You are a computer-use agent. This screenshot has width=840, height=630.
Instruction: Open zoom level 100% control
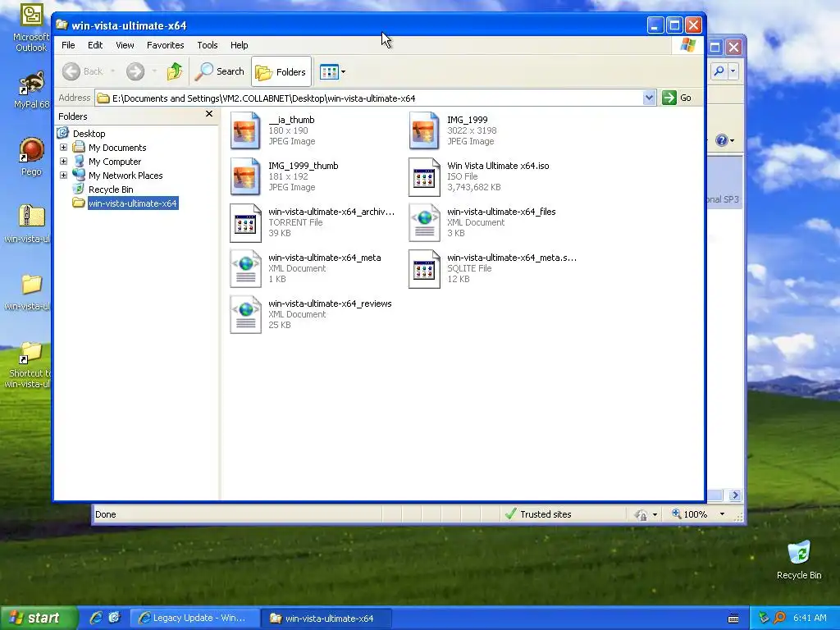pos(699,514)
